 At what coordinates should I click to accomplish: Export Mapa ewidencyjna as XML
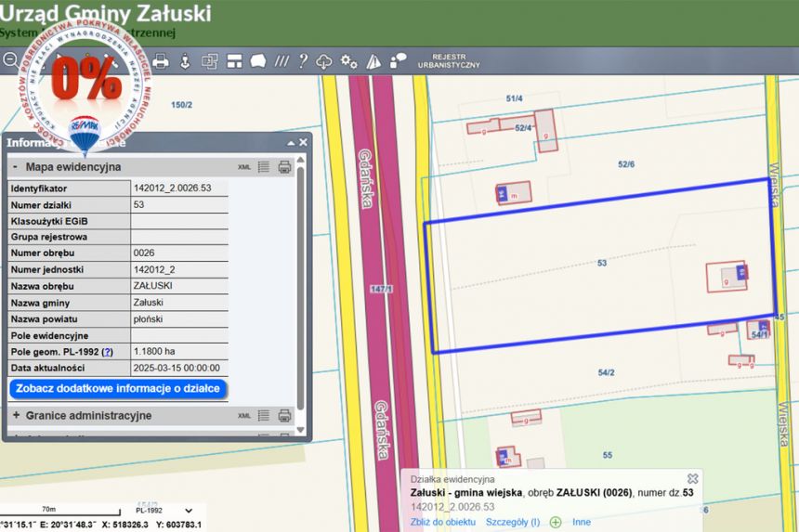click(244, 167)
